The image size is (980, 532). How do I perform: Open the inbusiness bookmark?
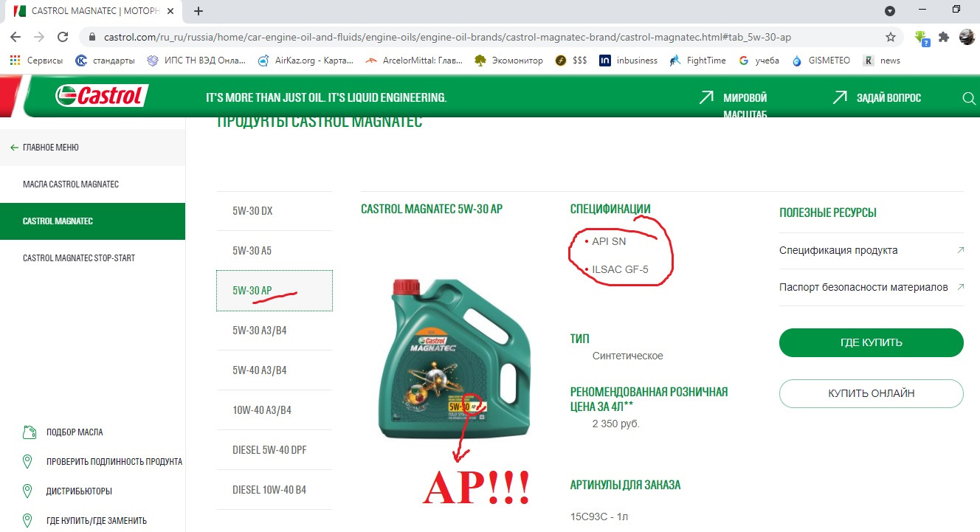[628, 61]
